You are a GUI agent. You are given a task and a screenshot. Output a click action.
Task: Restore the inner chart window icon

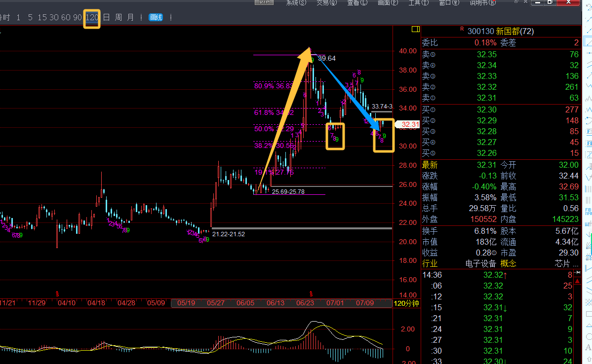pos(516,1)
